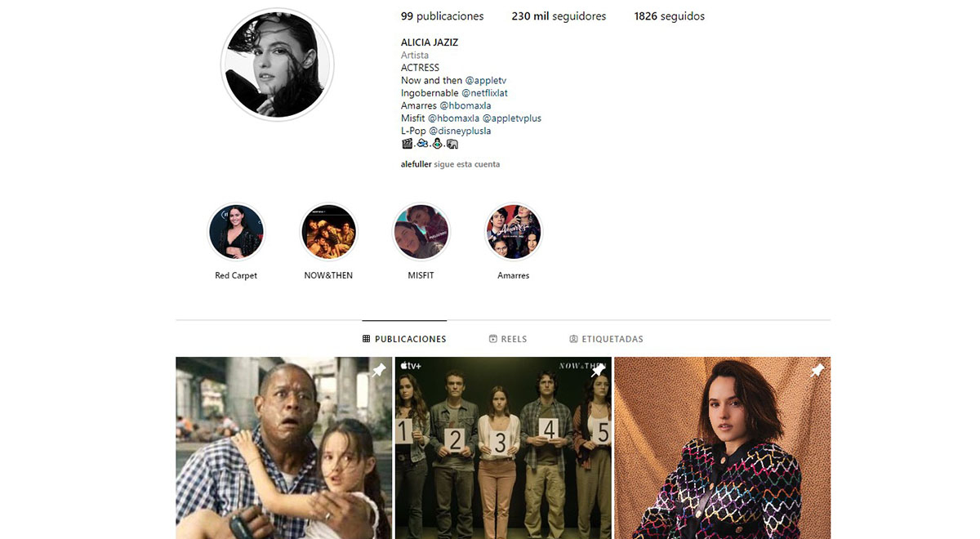Open the Amarres story highlight
Viewport: 980px width, 539px height.
[514, 232]
